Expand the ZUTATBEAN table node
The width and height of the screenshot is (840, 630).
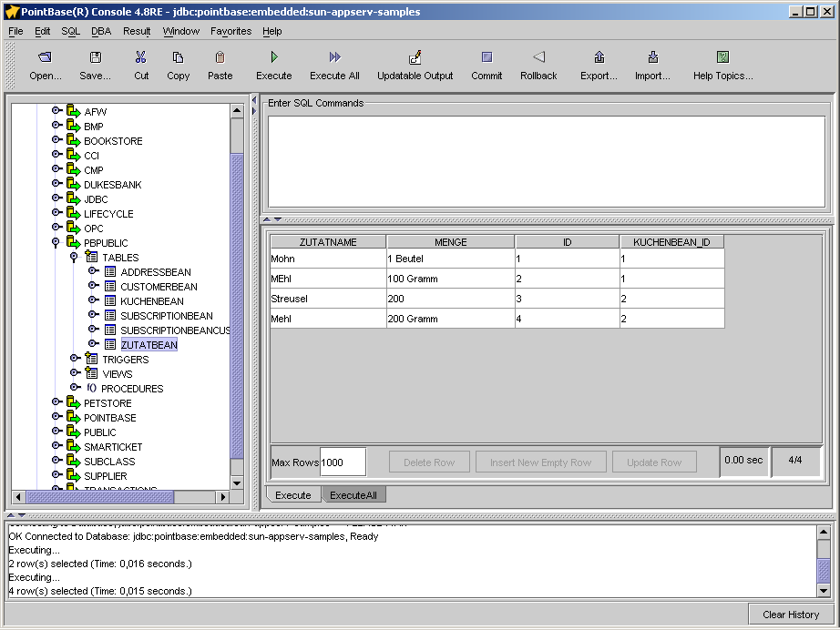pos(93,343)
